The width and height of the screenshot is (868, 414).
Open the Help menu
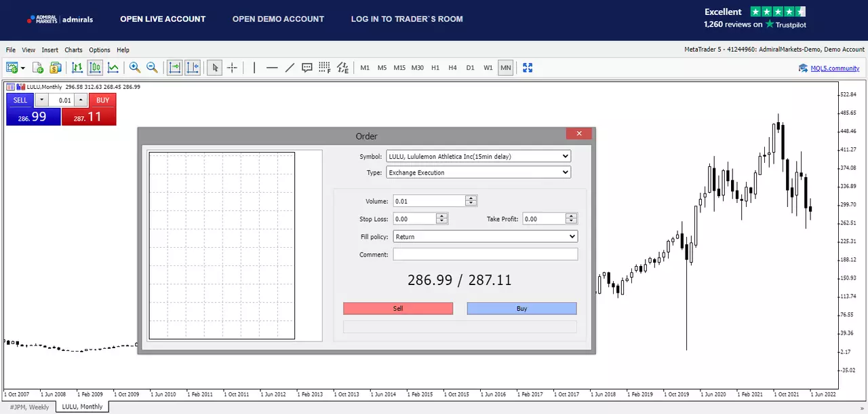pyautogui.click(x=123, y=50)
